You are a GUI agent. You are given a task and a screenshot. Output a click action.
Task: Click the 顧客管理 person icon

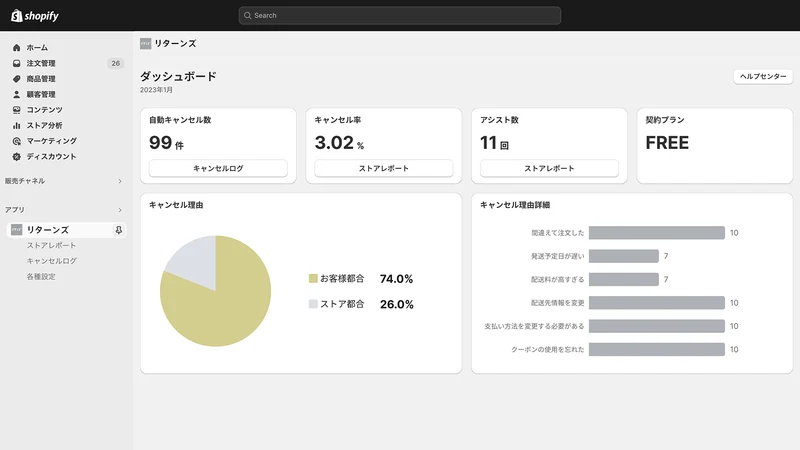[x=16, y=94]
